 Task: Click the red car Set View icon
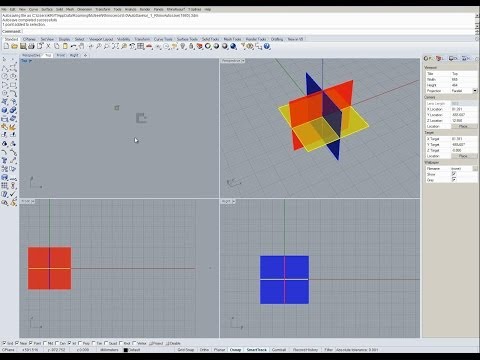tap(149, 46)
